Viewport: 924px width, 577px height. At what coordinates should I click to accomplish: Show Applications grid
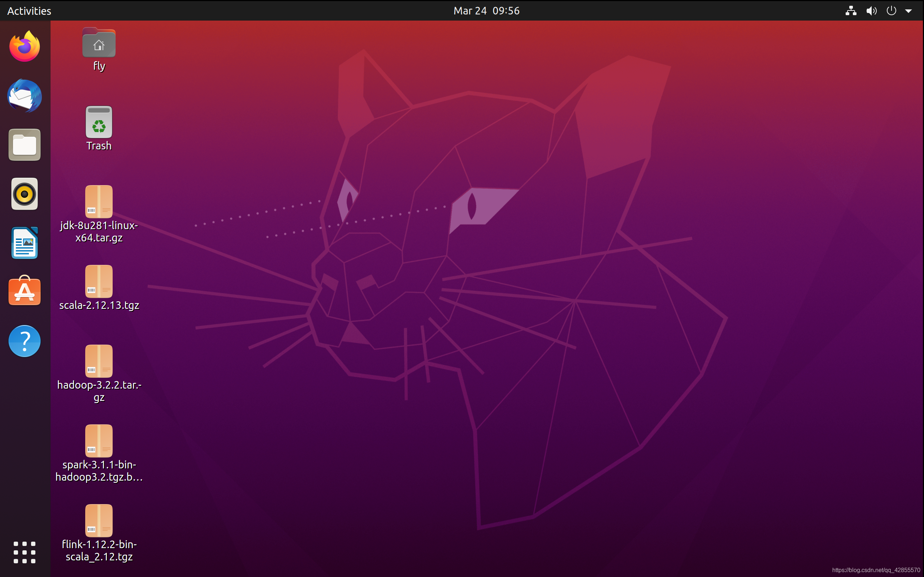(x=25, y=552)
